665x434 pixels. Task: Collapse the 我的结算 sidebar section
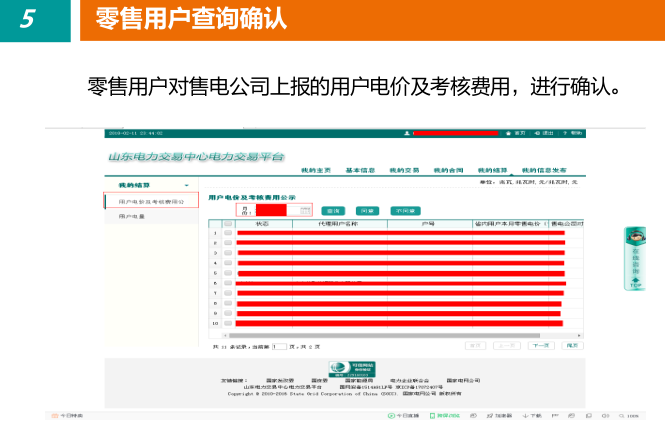click(186, 185)
